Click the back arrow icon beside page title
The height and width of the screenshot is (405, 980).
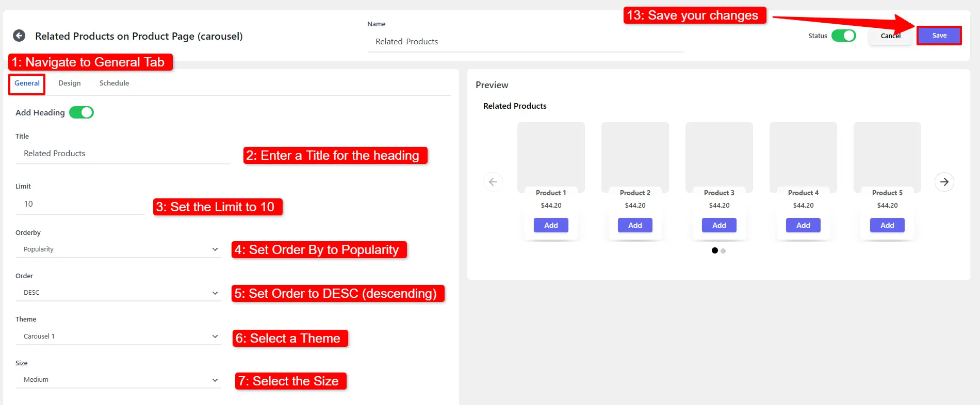19,36
